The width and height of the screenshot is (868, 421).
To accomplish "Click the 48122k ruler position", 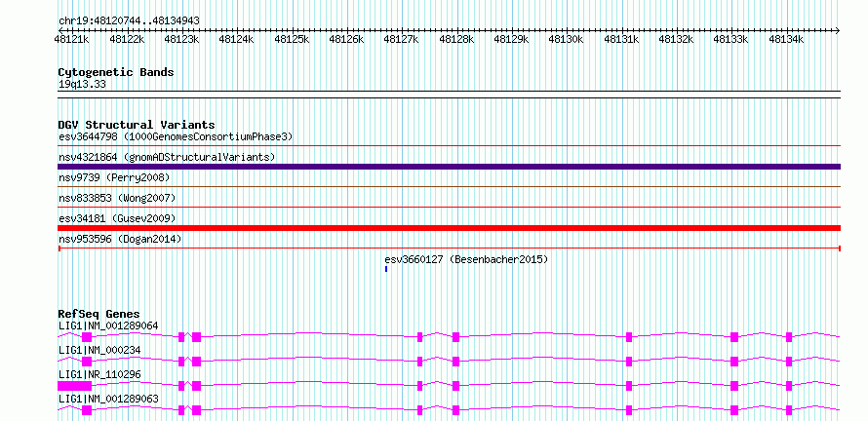I will (127, 39).
